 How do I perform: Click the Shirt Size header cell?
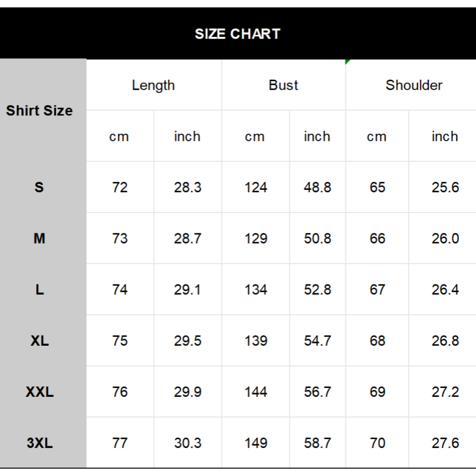(x=39, y=111)
